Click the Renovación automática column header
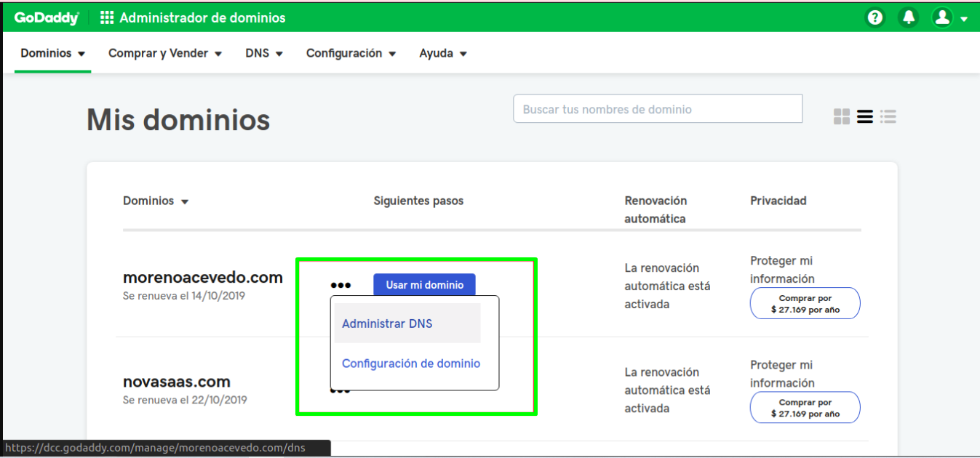This screenshot has width=980, height=458. [656, 209]
